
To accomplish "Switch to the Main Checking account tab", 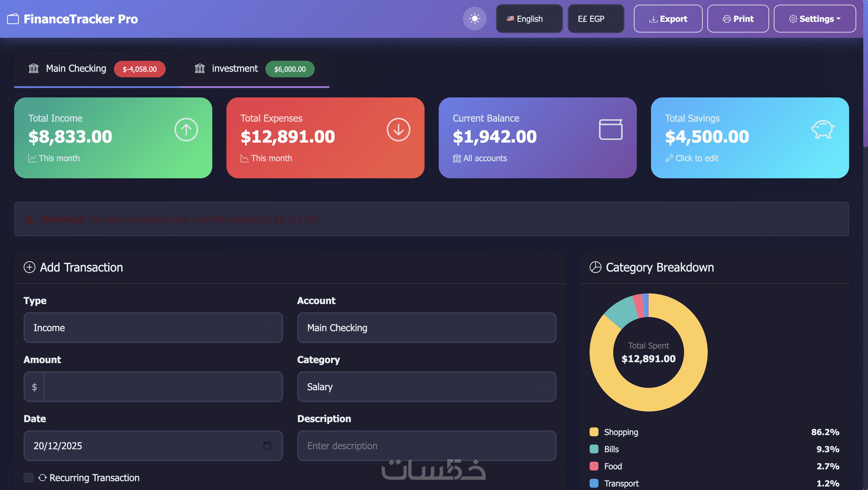I will click(x=97, y=69).
